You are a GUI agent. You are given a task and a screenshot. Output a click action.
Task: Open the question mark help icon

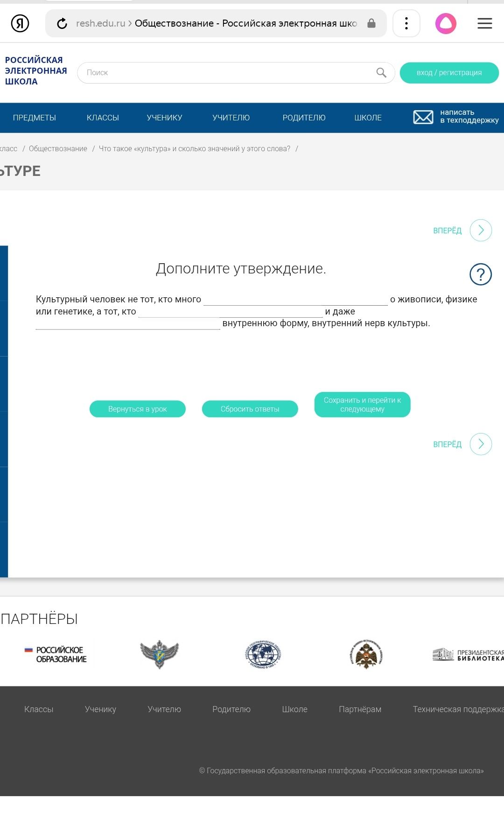[x=481, y=274]
